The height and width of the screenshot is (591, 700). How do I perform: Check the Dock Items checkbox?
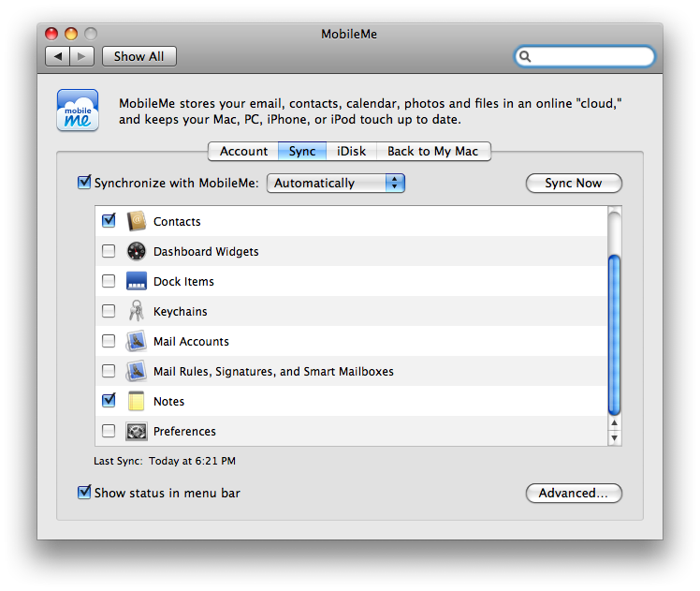coord(109,281)
